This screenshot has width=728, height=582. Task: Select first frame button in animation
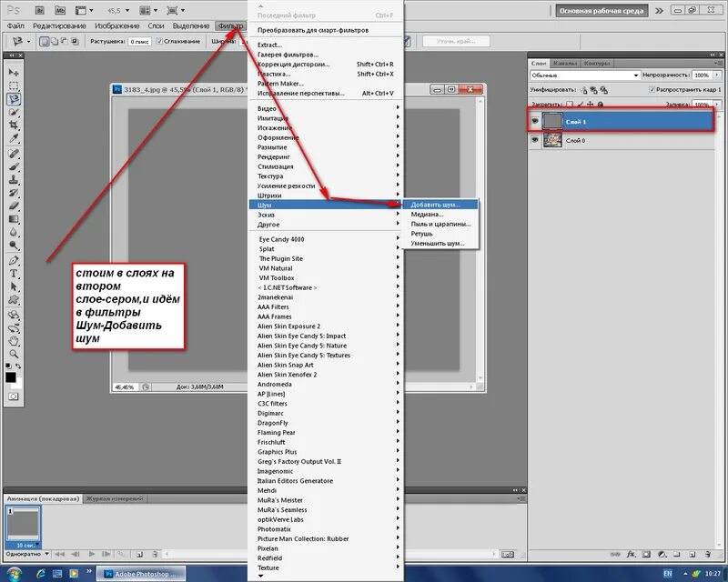tap(59, 554)
